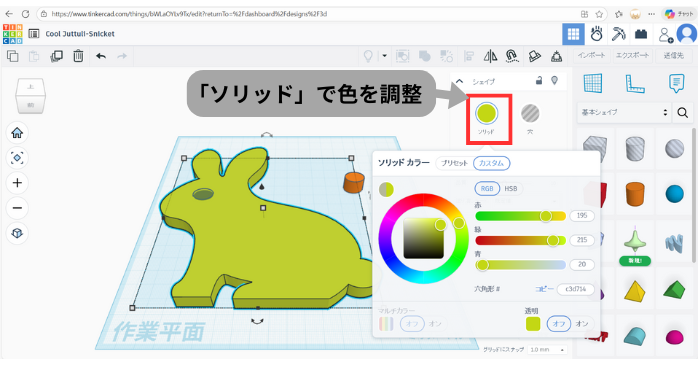
Task: Collapse the シェイプ panel chevron
Action: 460,81
